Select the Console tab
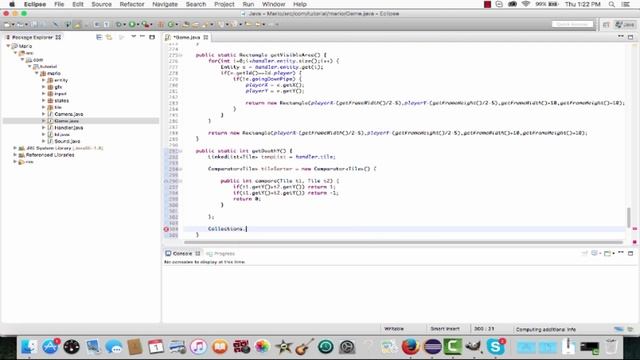This screenshot has height=360, width=640. click(x=182, y=253)
